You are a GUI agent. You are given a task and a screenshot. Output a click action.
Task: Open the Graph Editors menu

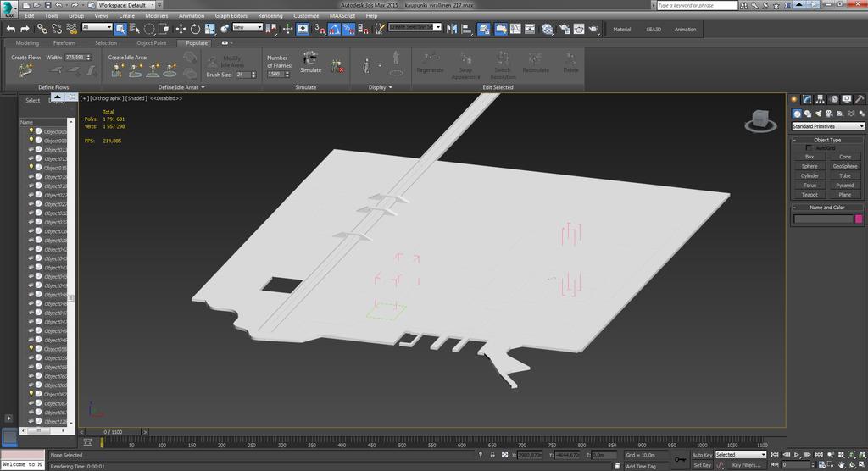tap(231, 15)
